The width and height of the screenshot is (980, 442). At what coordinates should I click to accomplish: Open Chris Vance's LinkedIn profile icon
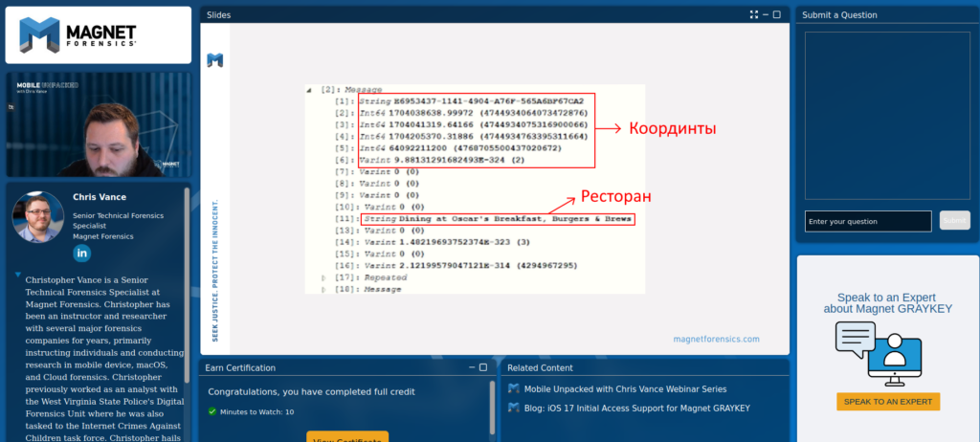coord(82,254)
